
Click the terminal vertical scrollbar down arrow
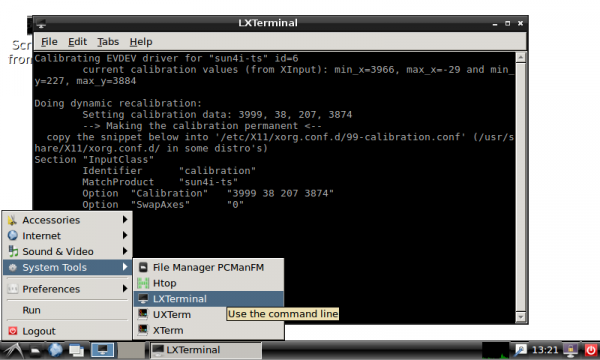click(x=520, y=317)
